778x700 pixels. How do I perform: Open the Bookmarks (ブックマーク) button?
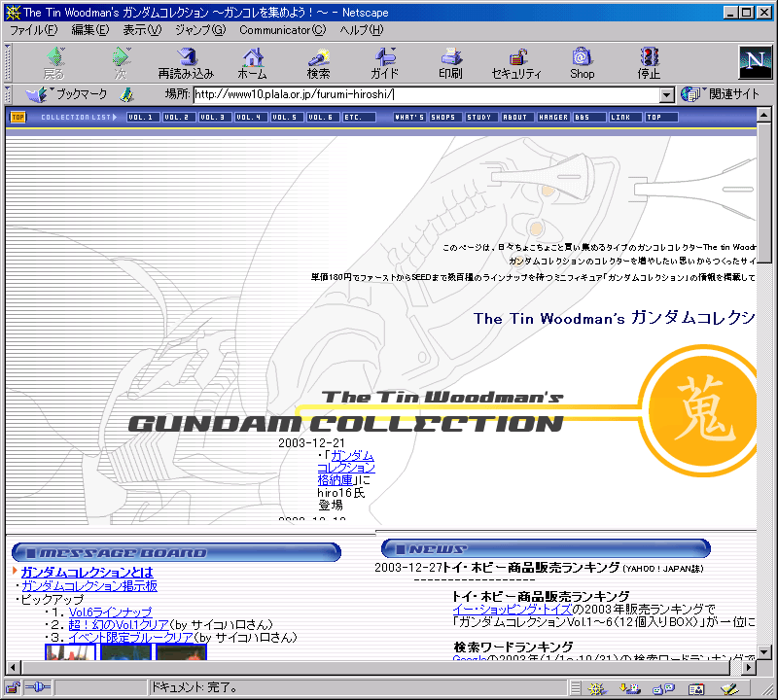coord(66,93)
